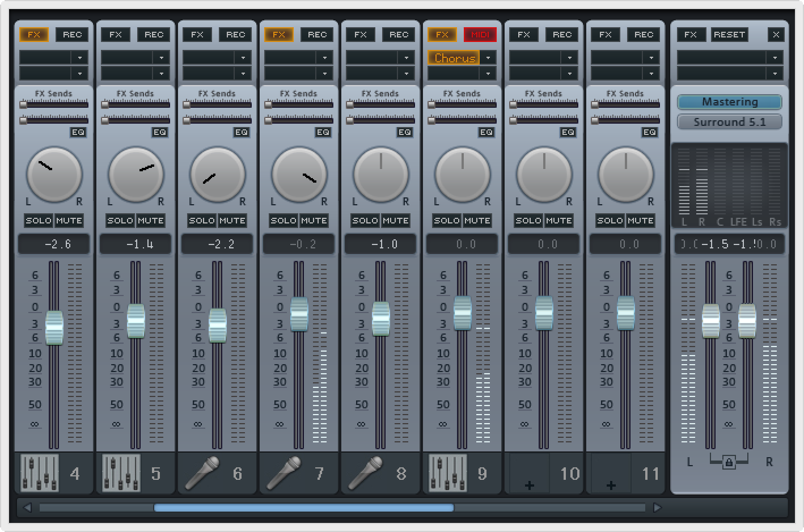This screenshot has width=804, height=532.
Task: Click the horizontal mixer scrollbar thumb
Action: point(304,508)
